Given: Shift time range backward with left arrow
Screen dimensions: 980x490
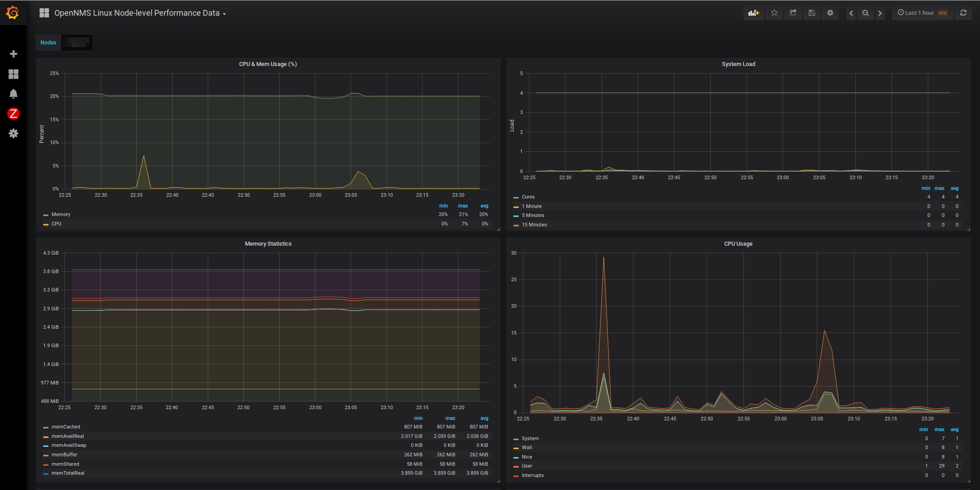Looking at the screenshot, I should pos(851,13).
